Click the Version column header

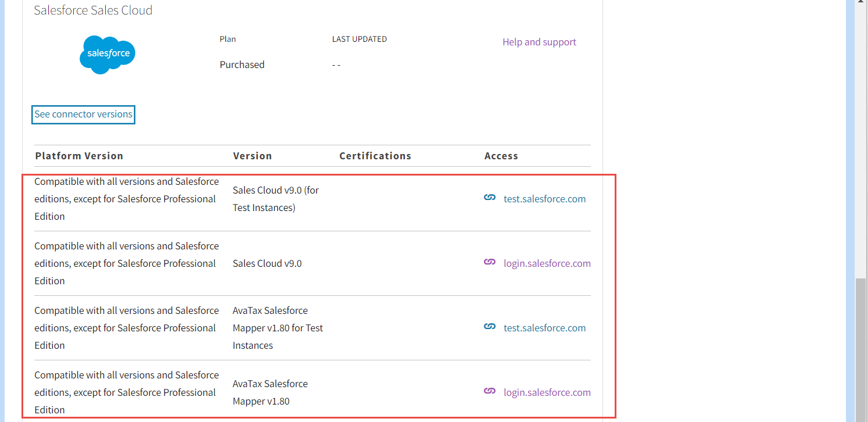(252, 156)
